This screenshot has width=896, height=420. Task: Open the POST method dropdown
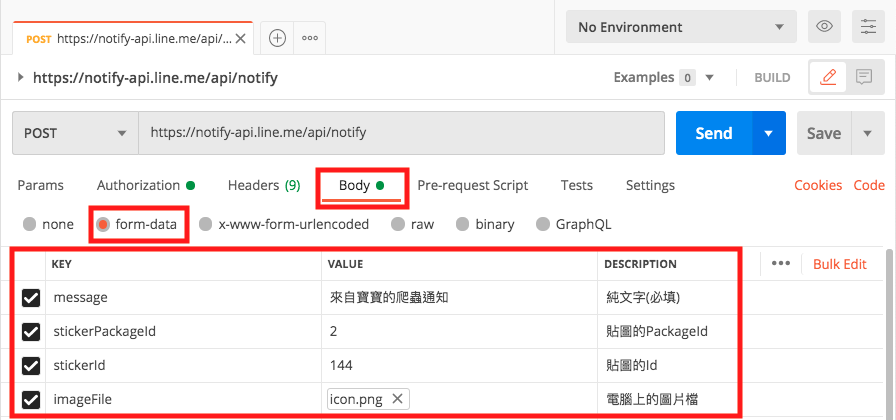coord(75,133)
